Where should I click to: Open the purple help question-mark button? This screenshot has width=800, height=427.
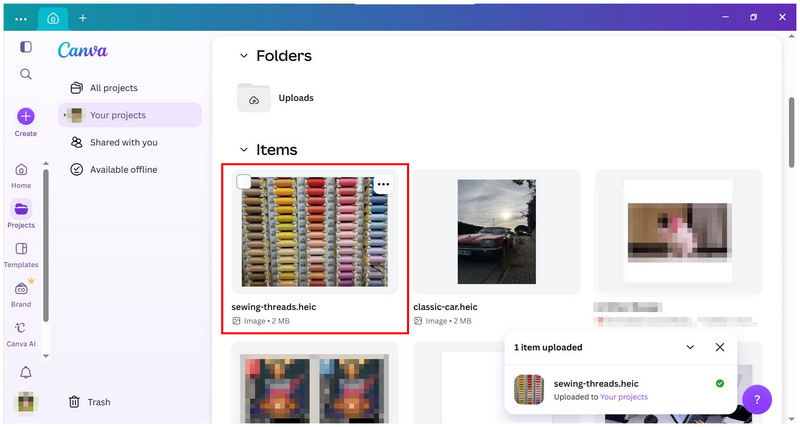point(757,399)
